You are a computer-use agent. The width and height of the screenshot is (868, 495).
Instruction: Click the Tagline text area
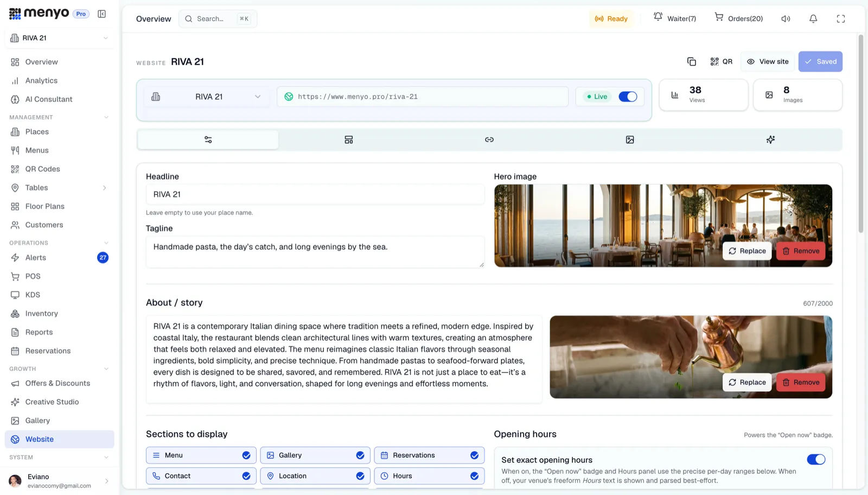click(x=315, y=252)
